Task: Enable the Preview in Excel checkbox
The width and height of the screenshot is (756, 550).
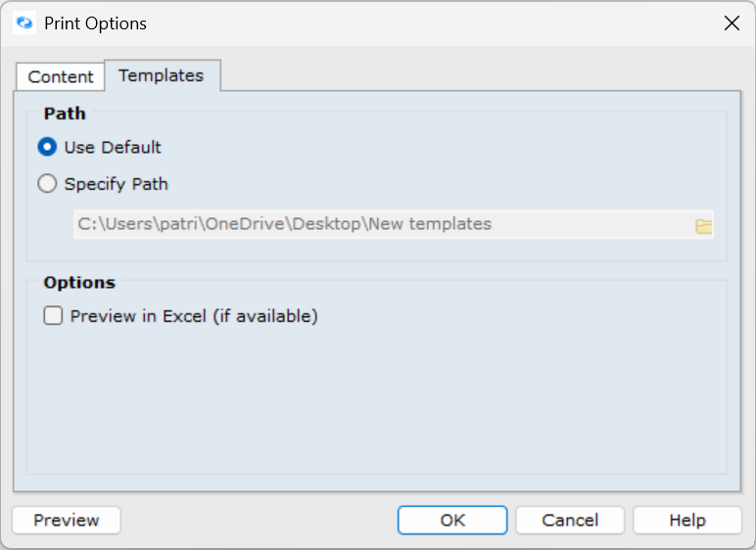Action: coord(53,316)
